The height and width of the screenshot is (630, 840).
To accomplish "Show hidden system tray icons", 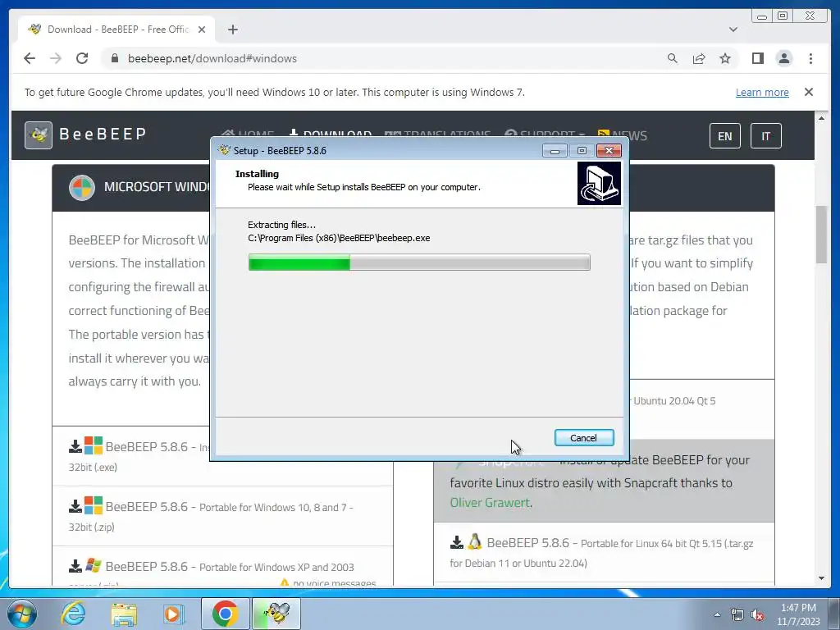I will tap(717, 614).
